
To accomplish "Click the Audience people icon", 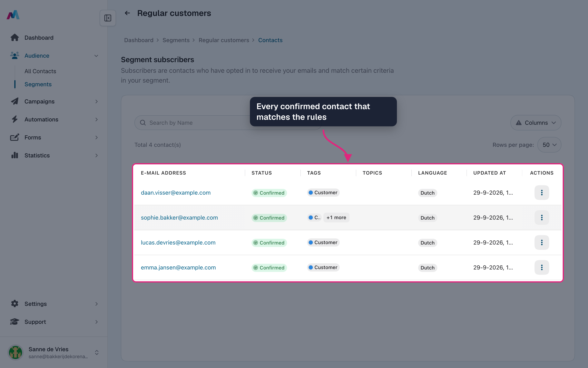I will pos(14,55).
